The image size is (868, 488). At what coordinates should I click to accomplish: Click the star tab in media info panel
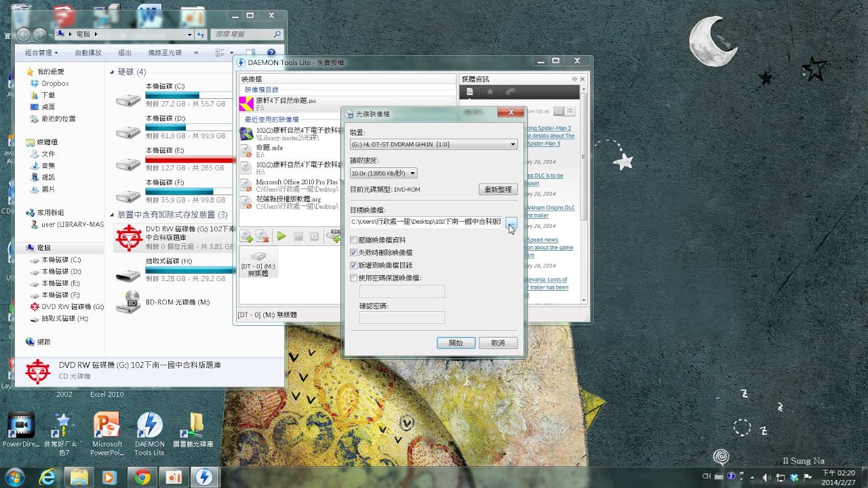490,92
